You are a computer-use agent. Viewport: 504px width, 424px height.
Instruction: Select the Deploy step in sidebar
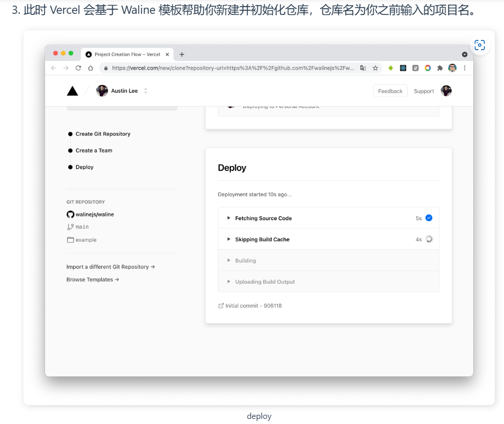[x=84, y=167]
